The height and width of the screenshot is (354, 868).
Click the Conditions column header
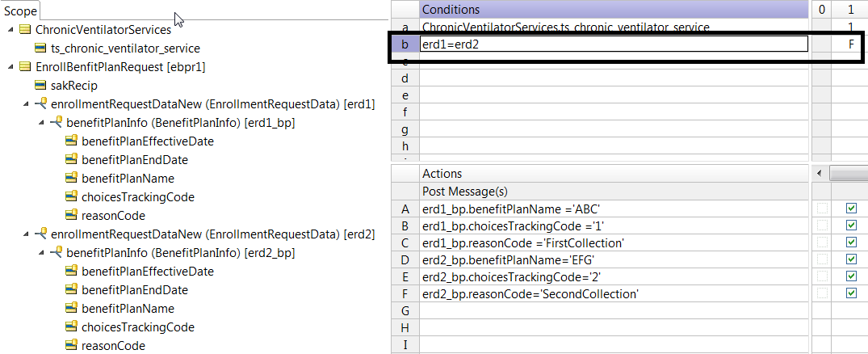[x=614, y=10]
